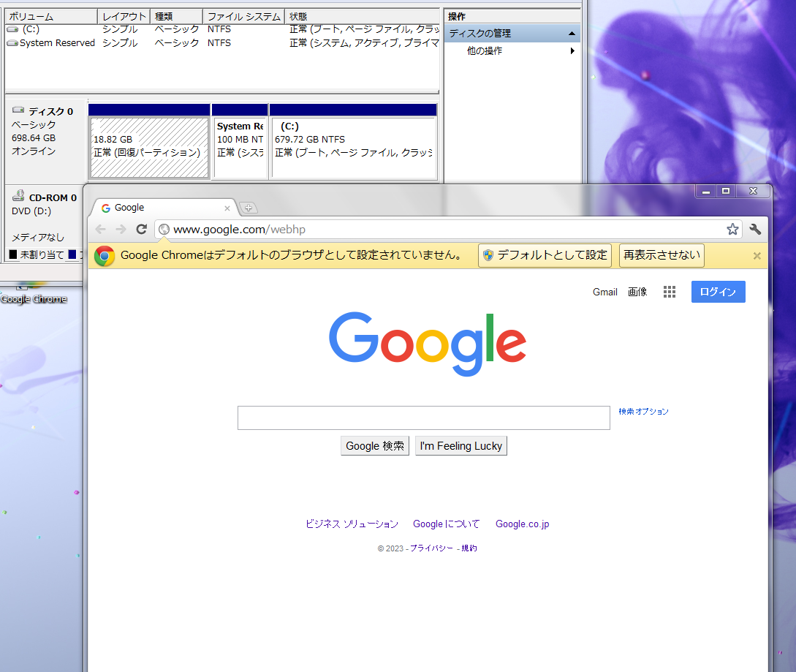The width and height of the screenshot is (796, 672).
Task: Sort by 種類 column header
Action: coord(177,17)
